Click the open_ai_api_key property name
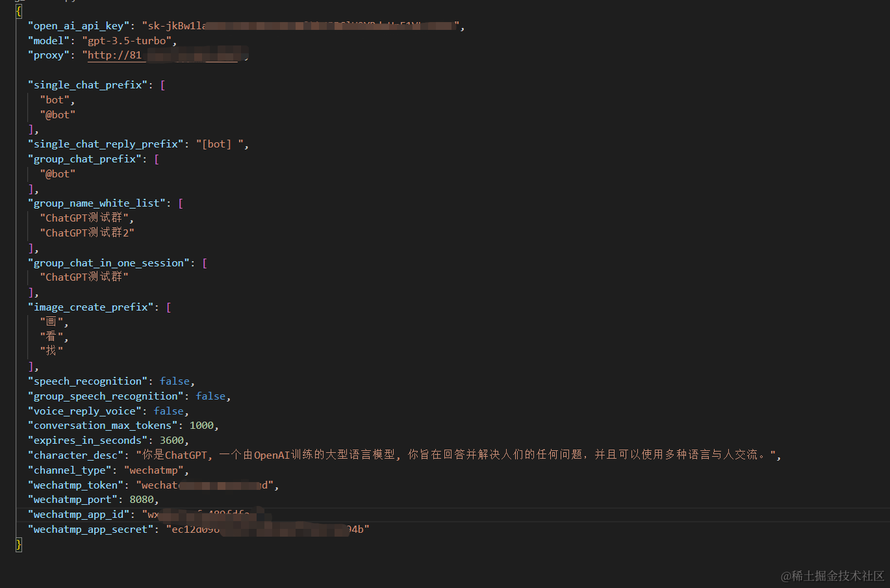This screenshot has height=588, width=890. [78, 25]
